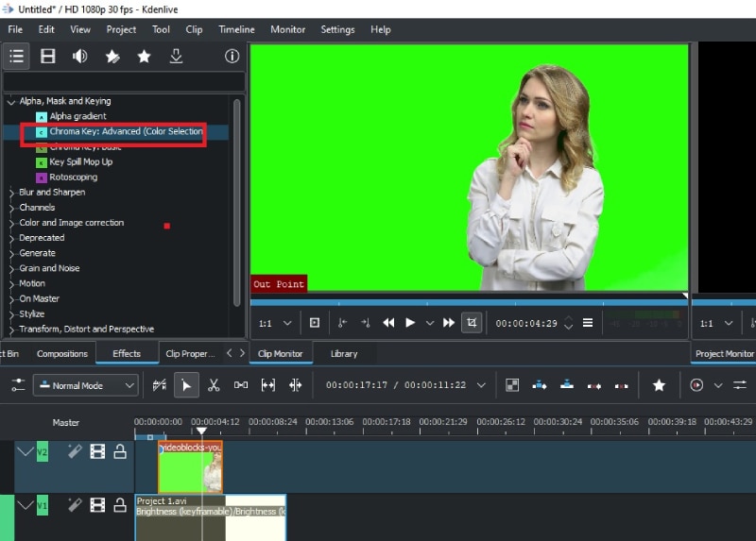Lock track V2
Screen dimensions: 756x541
120,452
